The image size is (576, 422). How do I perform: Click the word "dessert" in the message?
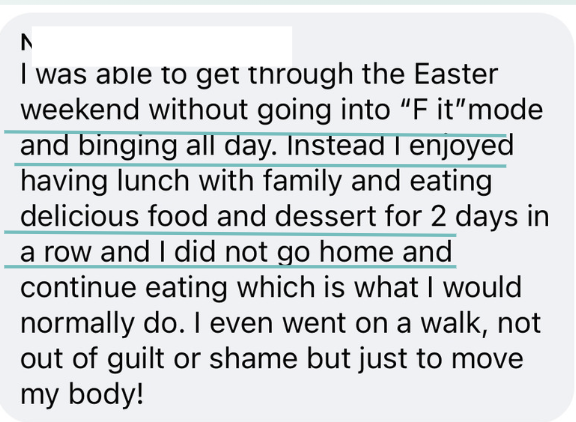tap(325, 216)
